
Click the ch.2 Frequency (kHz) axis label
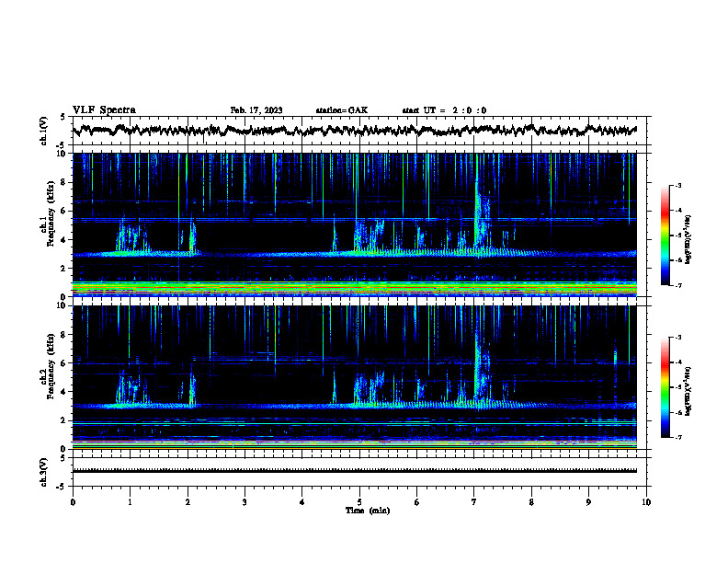tap(51, 366)
